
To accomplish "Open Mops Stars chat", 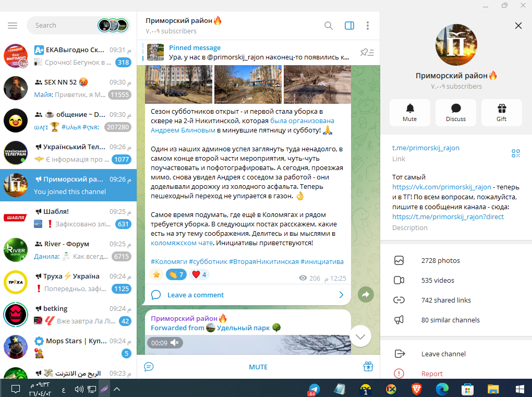I will [68, 347].
